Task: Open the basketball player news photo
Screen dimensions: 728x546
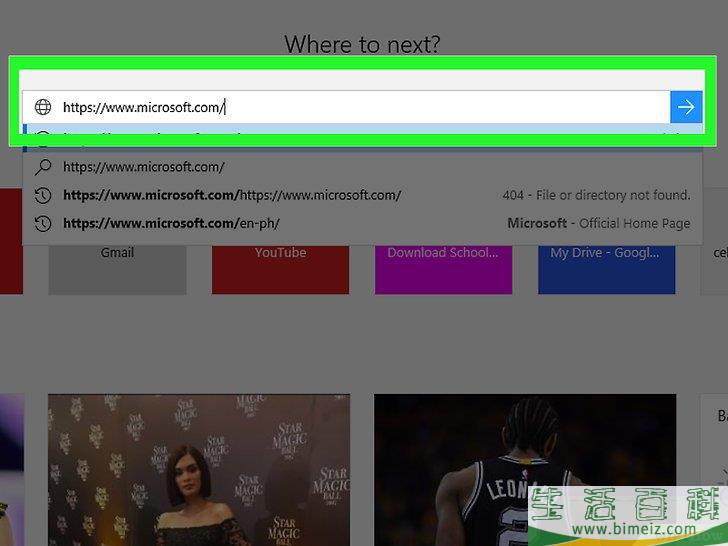Action: tap(525, 470)
